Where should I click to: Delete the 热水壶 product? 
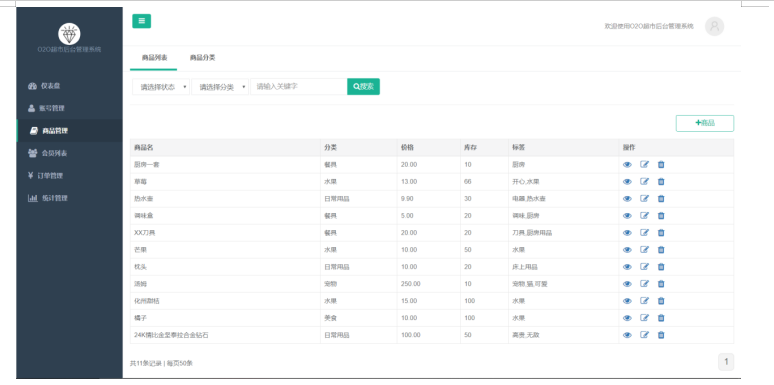coord(661,198)
